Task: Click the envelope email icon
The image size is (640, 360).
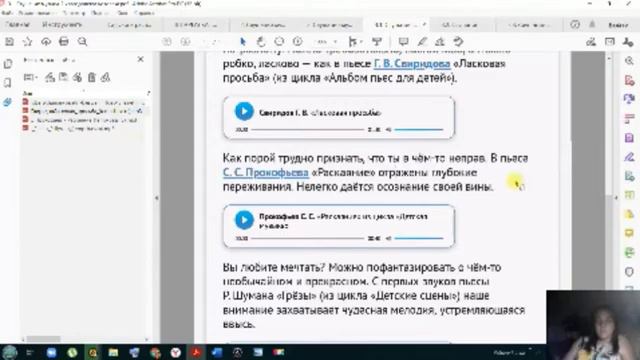Action: (x=610, y=42)
